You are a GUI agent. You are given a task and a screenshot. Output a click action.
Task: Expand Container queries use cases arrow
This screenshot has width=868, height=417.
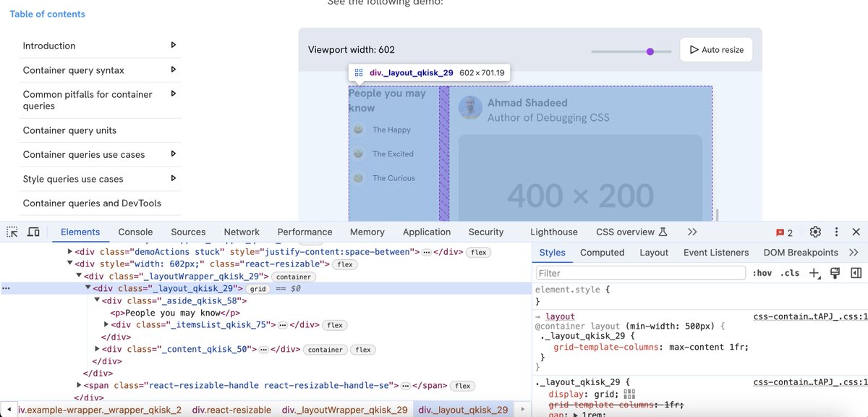tap(173, 153)
